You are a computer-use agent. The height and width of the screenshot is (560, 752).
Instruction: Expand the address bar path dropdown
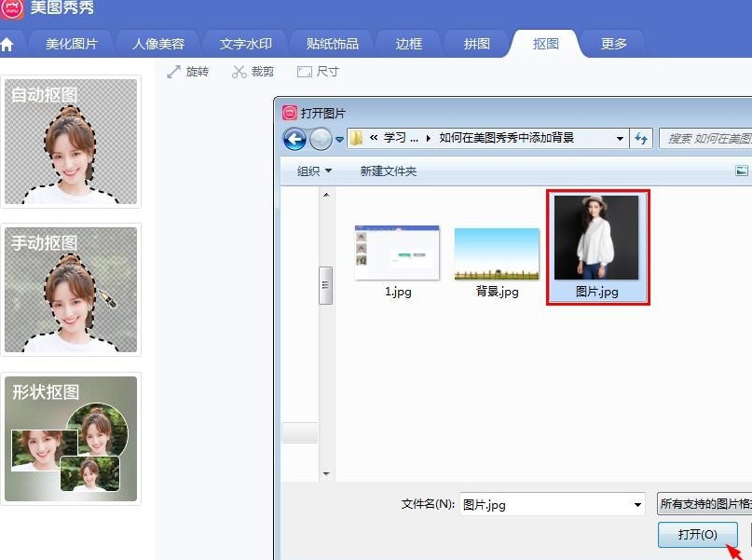[x=620, y=139]
